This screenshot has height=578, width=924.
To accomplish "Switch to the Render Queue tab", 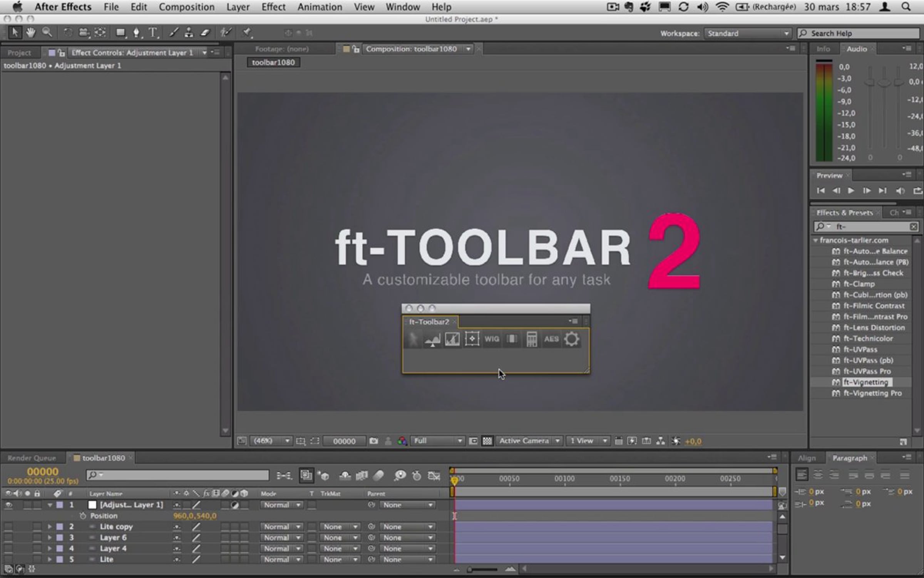I will point(32,458).
